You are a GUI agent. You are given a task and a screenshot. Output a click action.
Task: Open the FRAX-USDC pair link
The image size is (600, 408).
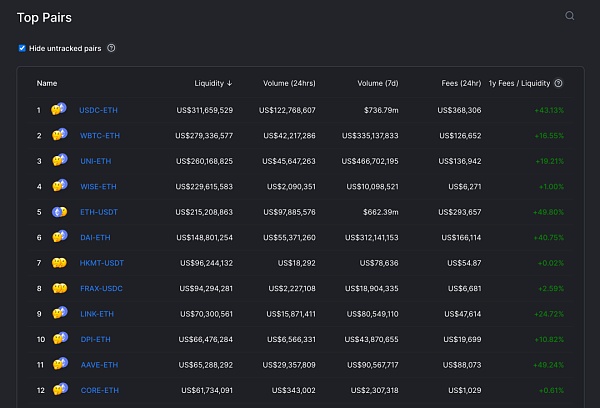(101, 289)
